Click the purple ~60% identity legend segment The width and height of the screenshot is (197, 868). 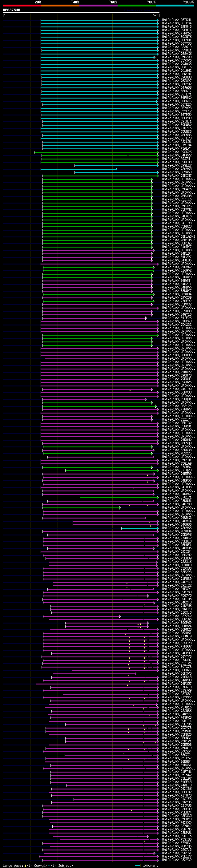click(98, 6)
